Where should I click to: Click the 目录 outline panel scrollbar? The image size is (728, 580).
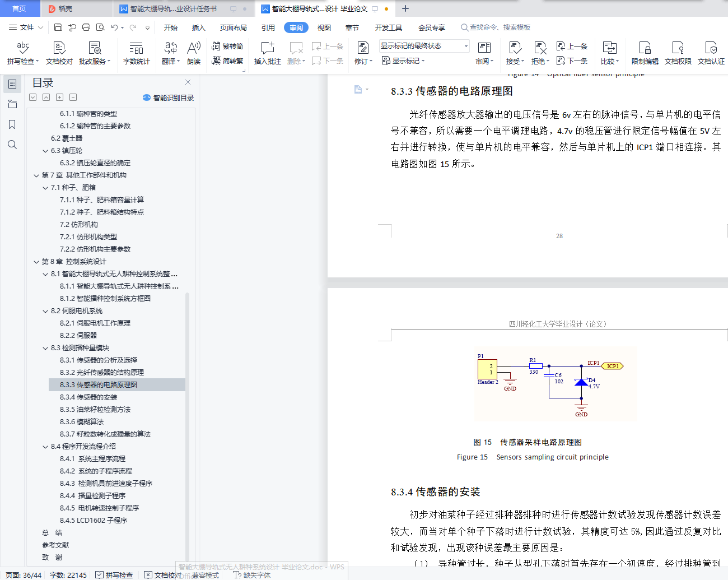click(x=187, y=426)
